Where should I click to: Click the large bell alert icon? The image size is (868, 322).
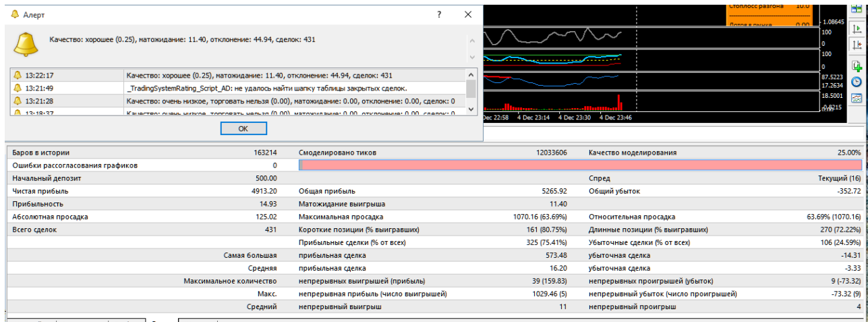coord(27,45)
